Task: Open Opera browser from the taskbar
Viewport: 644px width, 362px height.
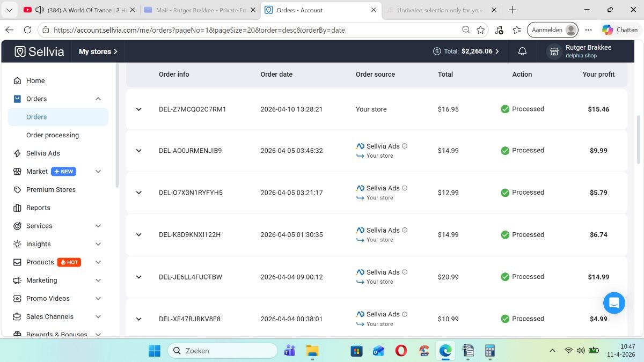Action: click(401, 351)
